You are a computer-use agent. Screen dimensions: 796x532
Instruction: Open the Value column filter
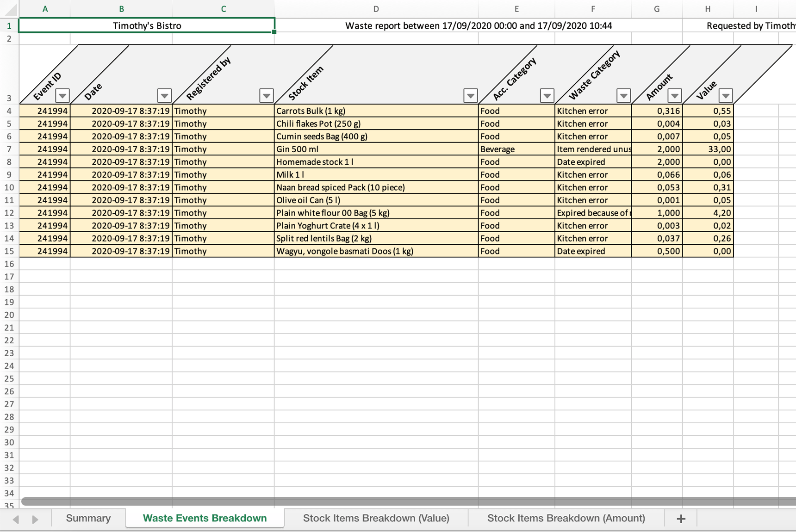726,96
